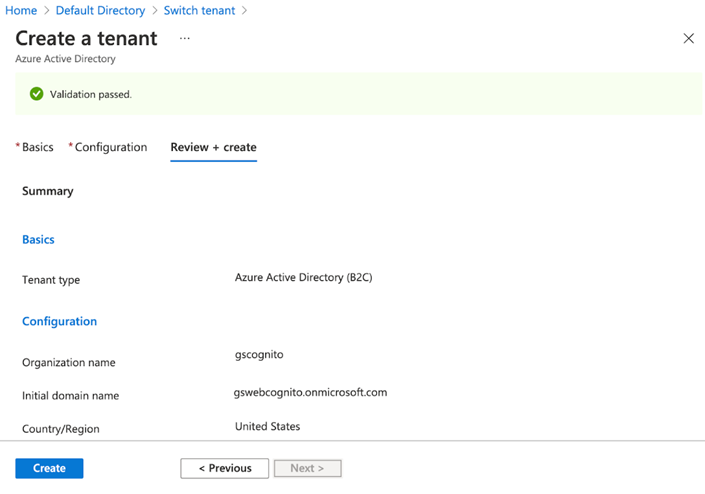
Task: Select the gscognito organization value
Action: tap(259, 355)
